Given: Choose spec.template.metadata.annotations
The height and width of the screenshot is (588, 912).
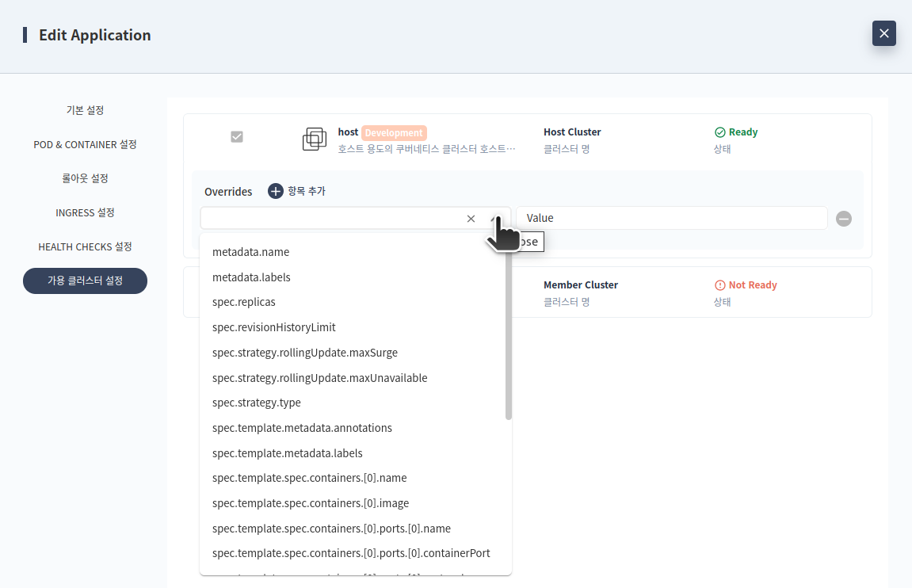Looking at the screenshot, I should pos(356,428).
